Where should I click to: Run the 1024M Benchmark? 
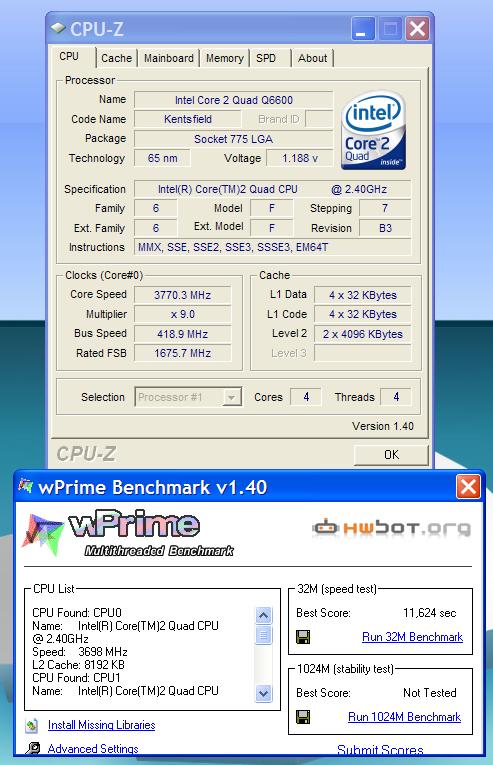(x=404, y=717)
